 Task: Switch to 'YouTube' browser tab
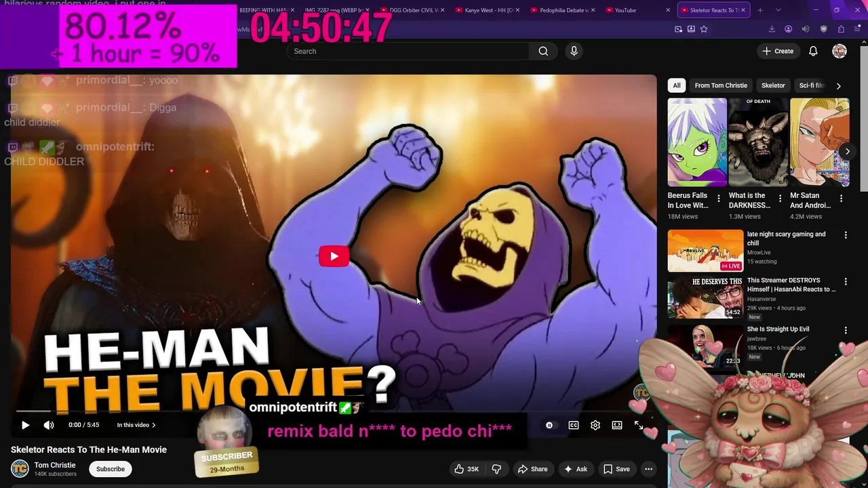[637, 10]
